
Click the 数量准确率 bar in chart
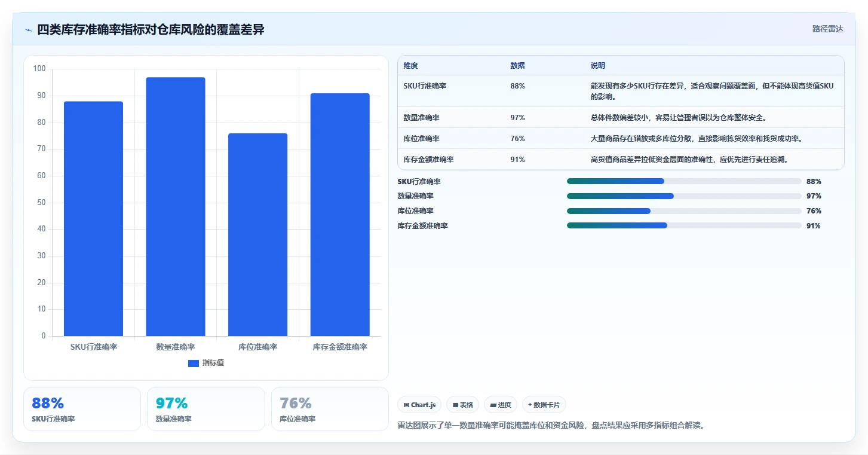(x=176, y=207)
